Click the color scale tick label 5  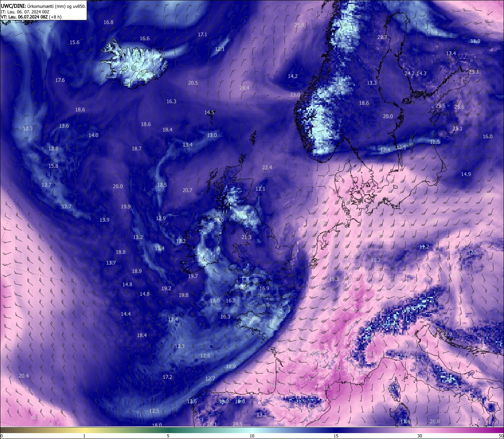point(168,436)
